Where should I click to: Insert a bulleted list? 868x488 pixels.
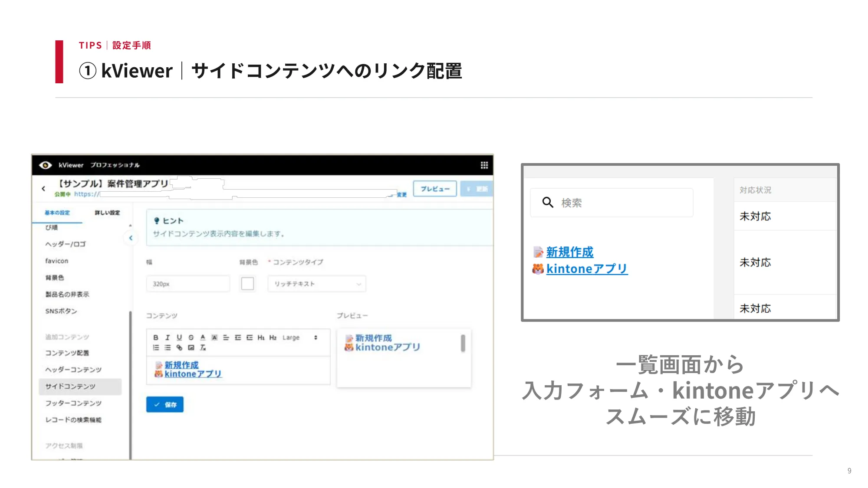pos(168,347)
